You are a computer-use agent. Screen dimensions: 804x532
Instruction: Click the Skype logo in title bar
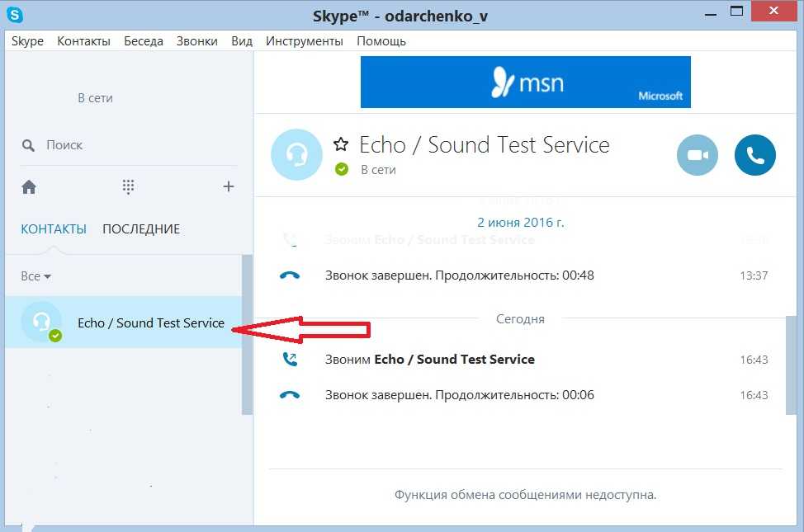coord(15,15)
